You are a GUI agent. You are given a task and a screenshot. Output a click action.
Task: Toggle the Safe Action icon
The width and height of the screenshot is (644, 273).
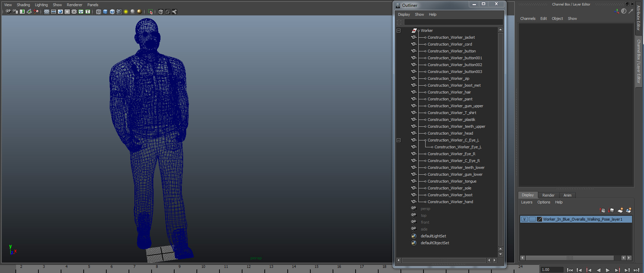[x=81, y=12]
